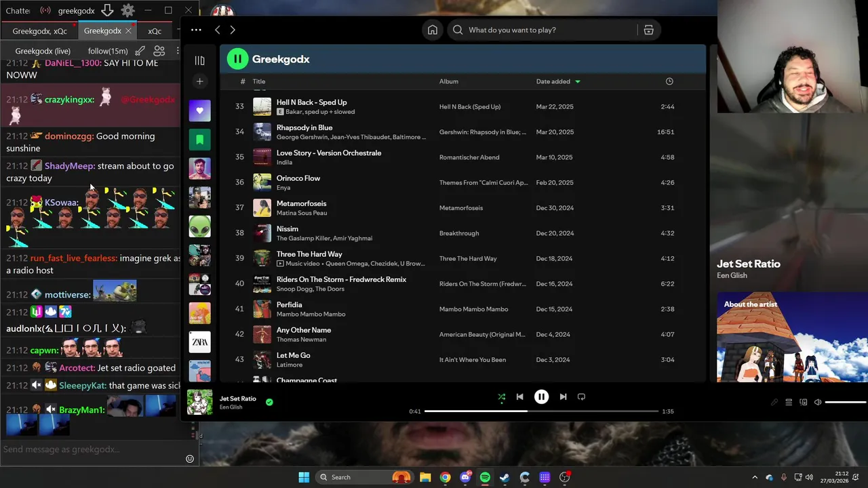Select the song "Riders On The Storm - Fredwreck Remix"

coord(341,279)
